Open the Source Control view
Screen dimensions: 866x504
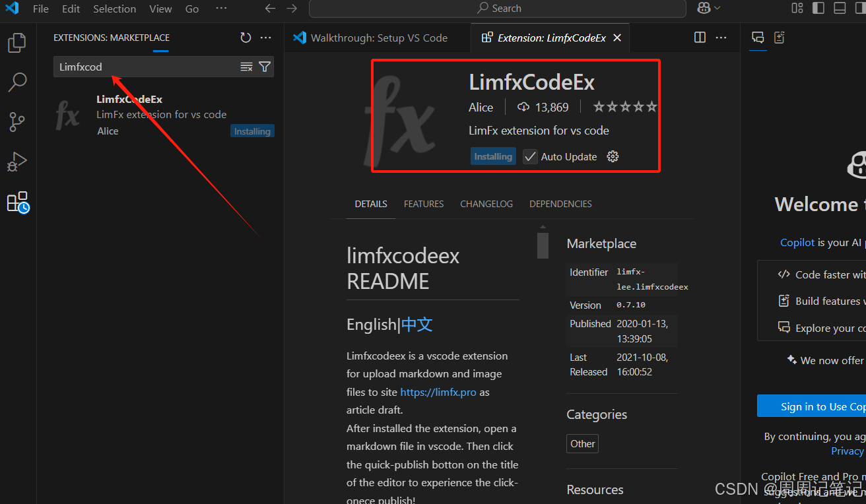[x=17, y=122]
